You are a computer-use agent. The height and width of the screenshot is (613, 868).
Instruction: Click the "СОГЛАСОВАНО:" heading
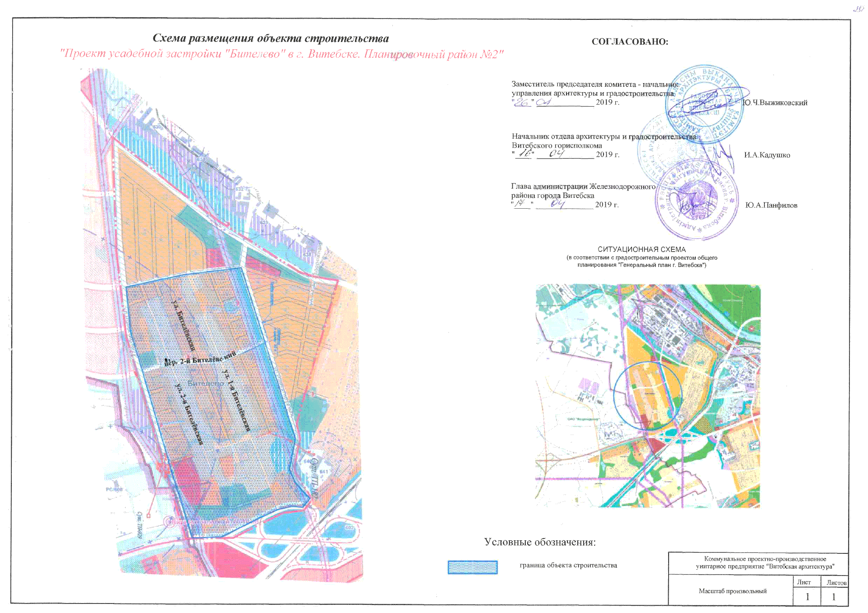click(x=630, y=42)
